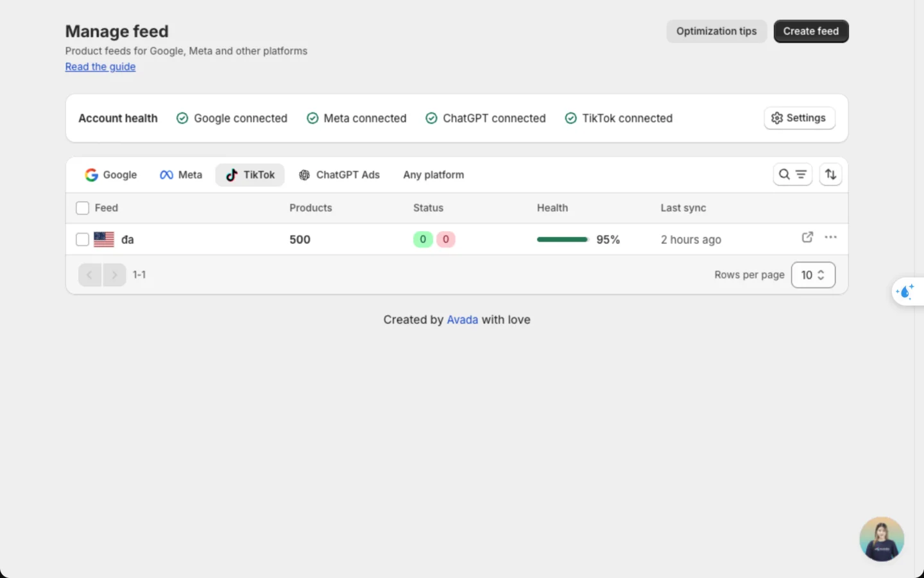Click the Status column header
Viewport: 924px width, 578px height.
[x=428, y=208]
